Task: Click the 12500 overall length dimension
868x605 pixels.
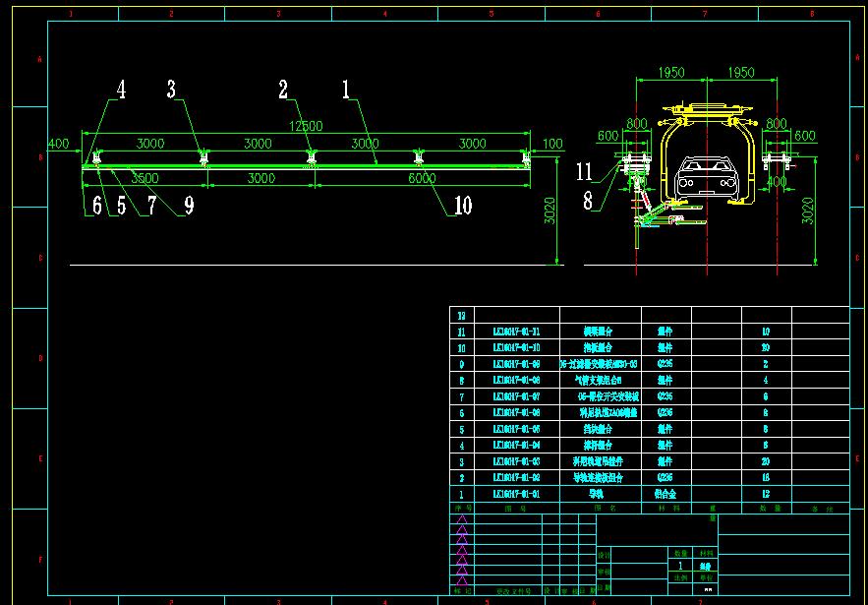Action: click(306, 126)
